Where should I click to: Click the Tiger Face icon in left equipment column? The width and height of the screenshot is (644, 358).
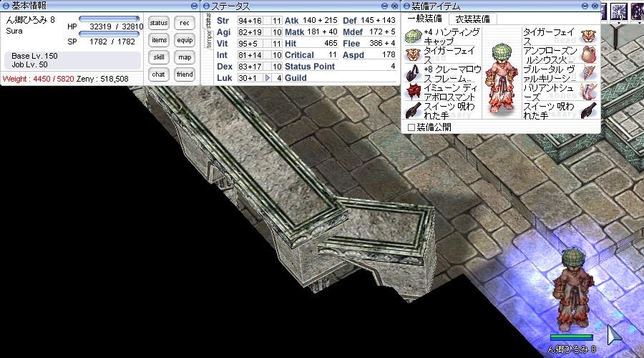tap(413, 54)
